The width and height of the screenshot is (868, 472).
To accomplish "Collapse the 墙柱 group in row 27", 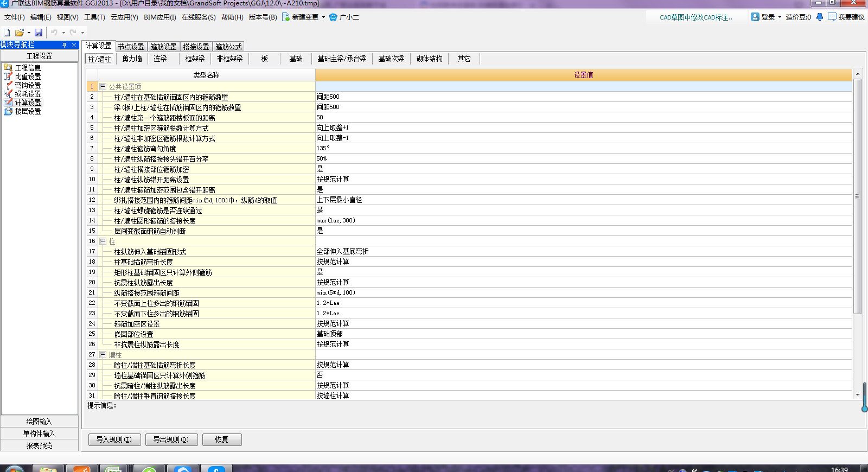I will point(103,354).
